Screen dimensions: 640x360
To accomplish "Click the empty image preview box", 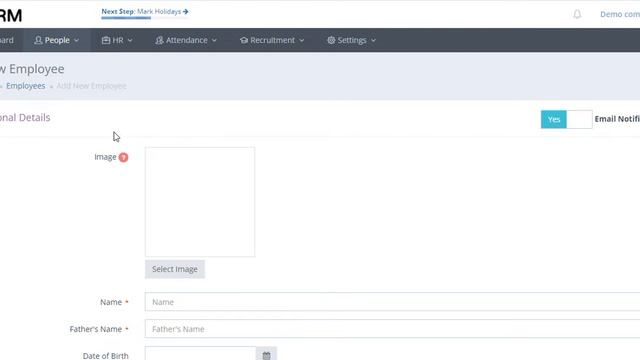I will [200, 202].
